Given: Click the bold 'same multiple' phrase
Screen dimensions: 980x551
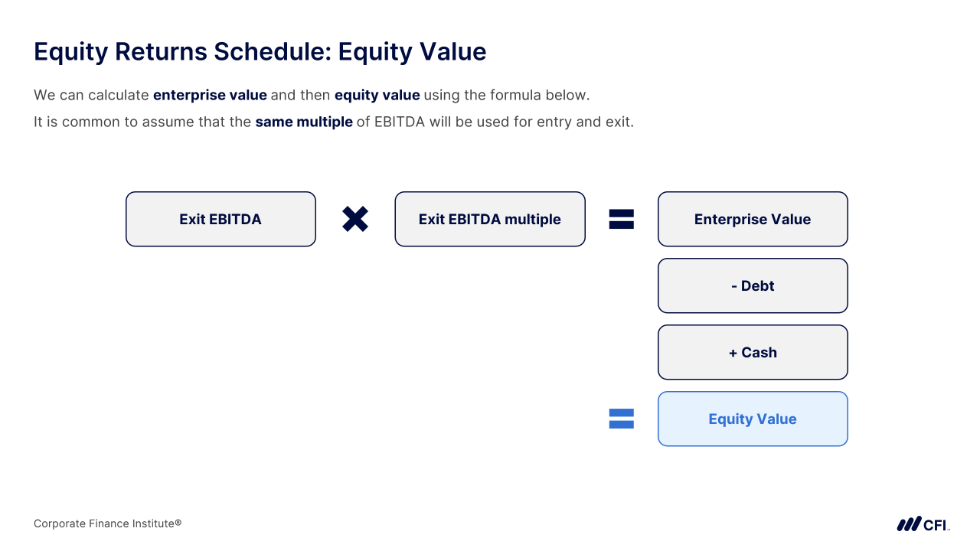Looking at the screenshot, I should click(304, 122).
